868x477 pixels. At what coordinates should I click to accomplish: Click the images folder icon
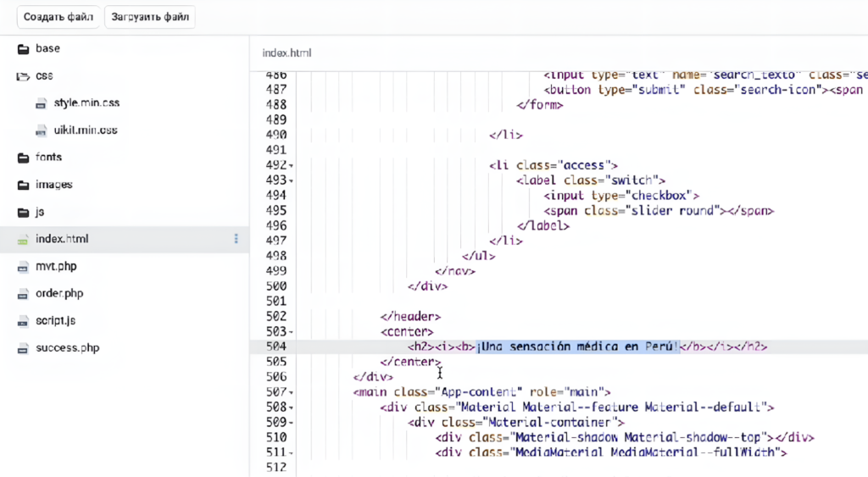coord(23,185)
